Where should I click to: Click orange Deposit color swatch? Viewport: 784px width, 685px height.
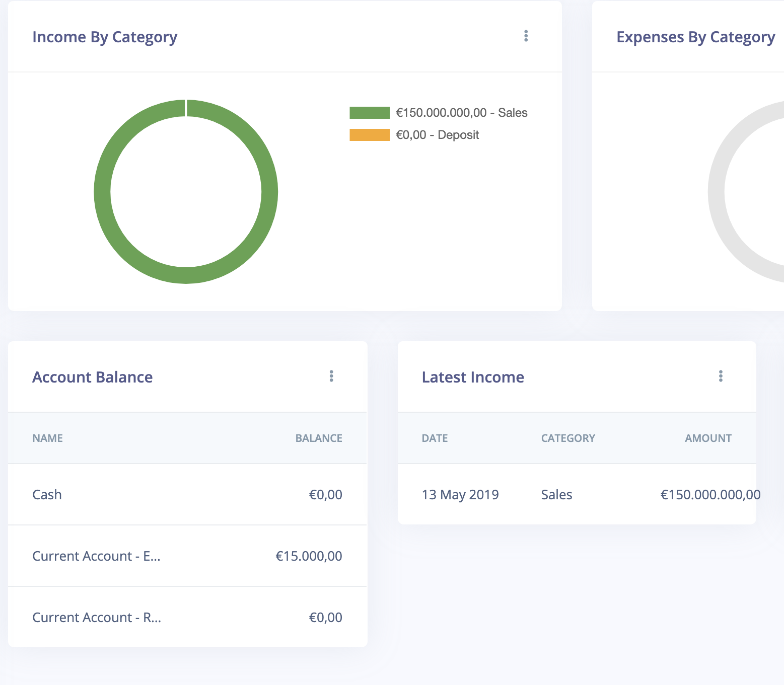[370, 135]
